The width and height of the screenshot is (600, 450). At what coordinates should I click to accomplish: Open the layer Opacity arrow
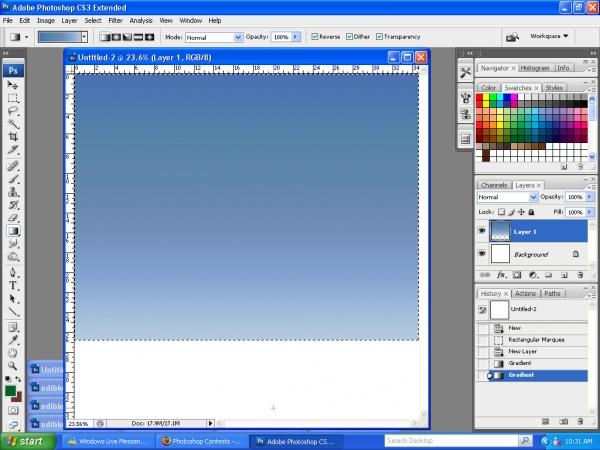coord(590,197)
